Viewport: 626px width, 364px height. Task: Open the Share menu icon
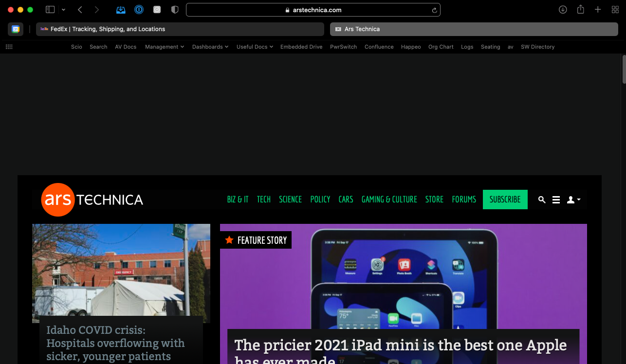(580, 9)
